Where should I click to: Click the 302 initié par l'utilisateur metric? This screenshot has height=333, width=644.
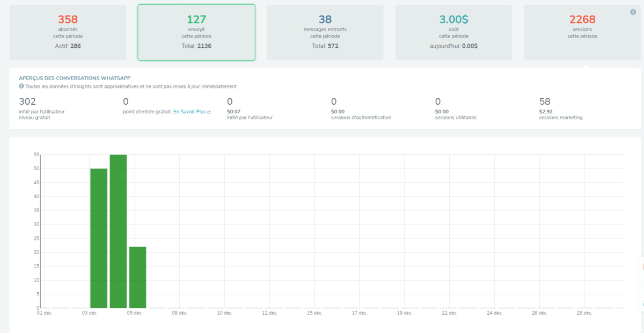point(42,107)
